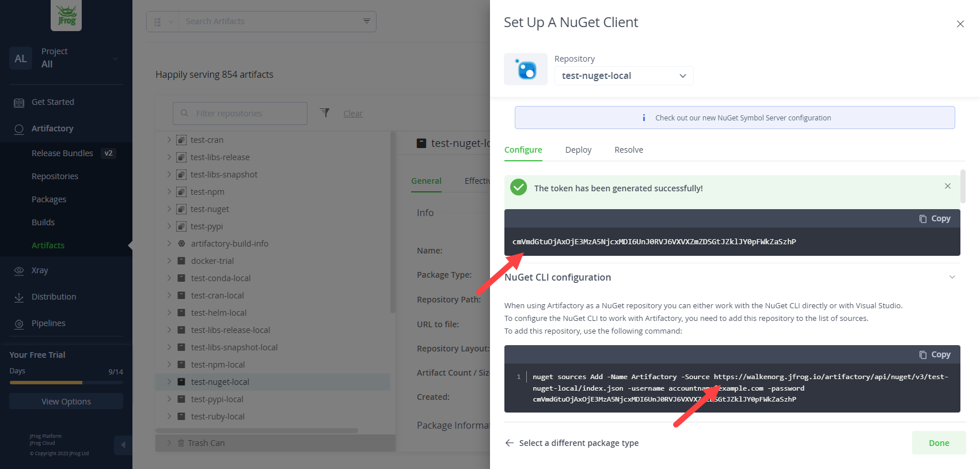The height and width of the screenshot is (469, 980).
Task: Open the search type dropdown arrow
Action: pos(171,22)
